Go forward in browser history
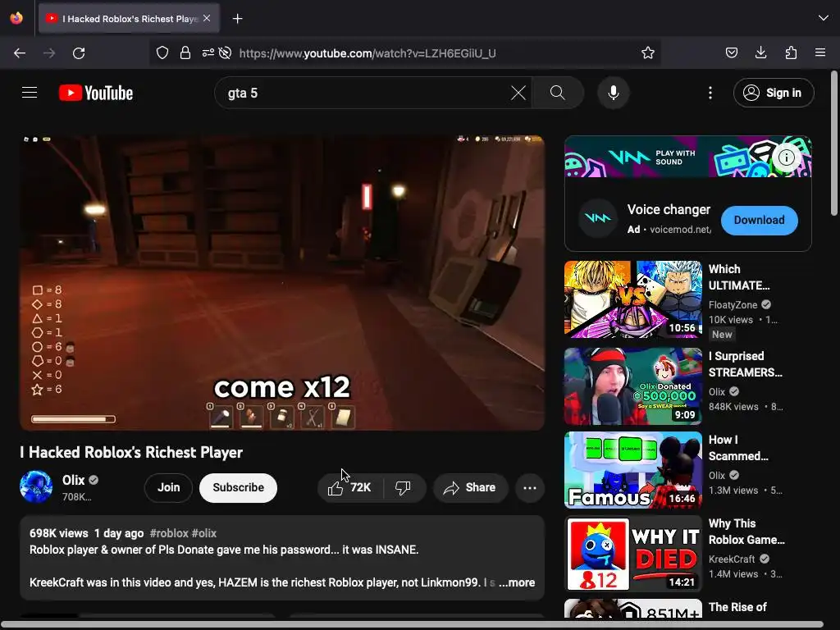Screen dimensions: 840x630 [49, 53]
